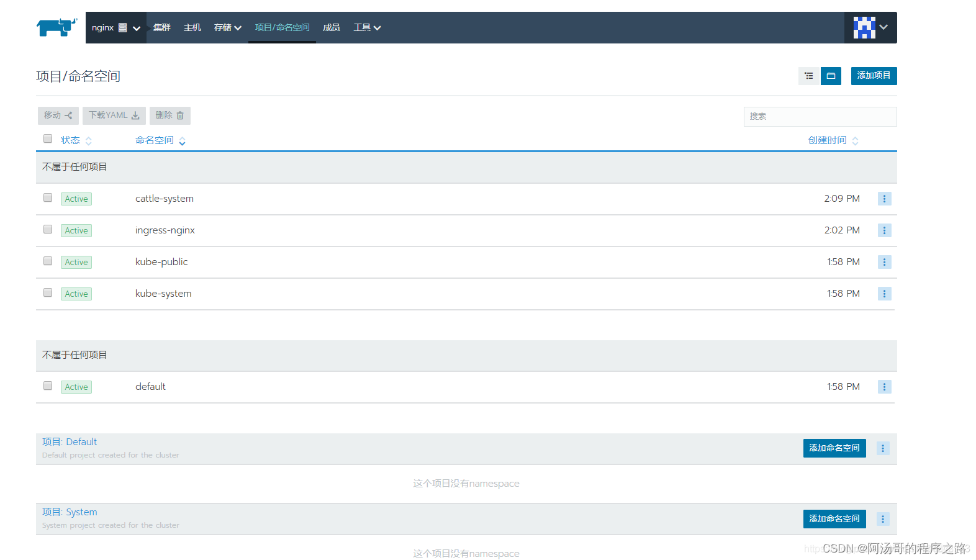Click the Active status badge for ingress-nginx
Screen dimensions: 976x560
76,230
